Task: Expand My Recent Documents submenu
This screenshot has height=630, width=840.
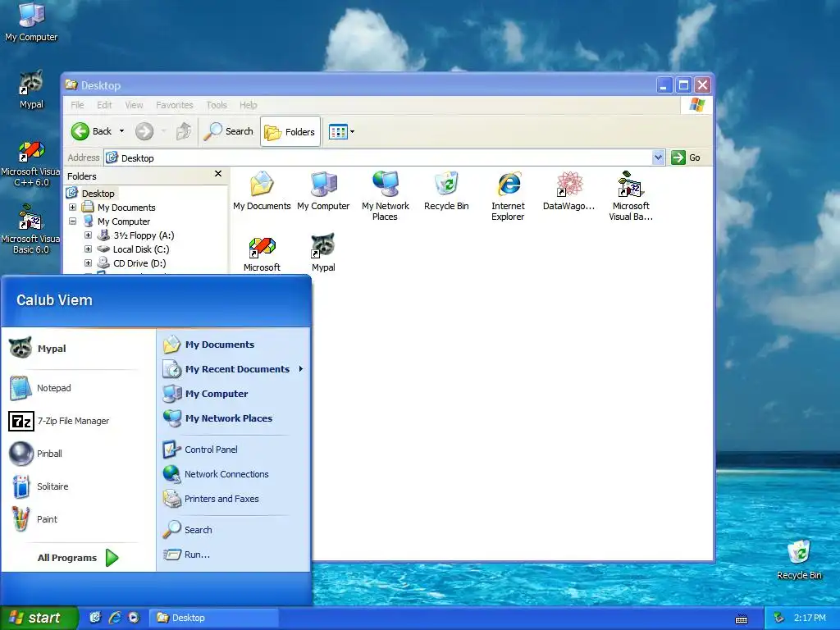Action: 234,369
